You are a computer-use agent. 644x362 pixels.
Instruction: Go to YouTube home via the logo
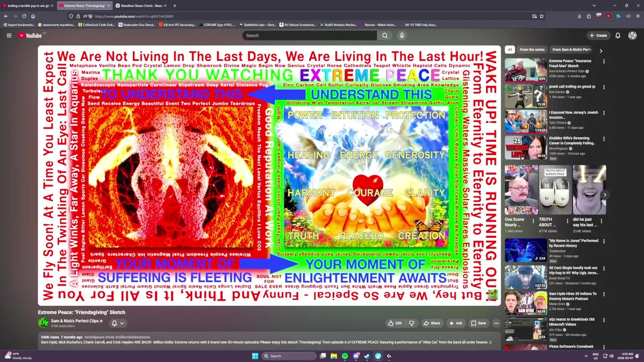(x=31, y=35)
